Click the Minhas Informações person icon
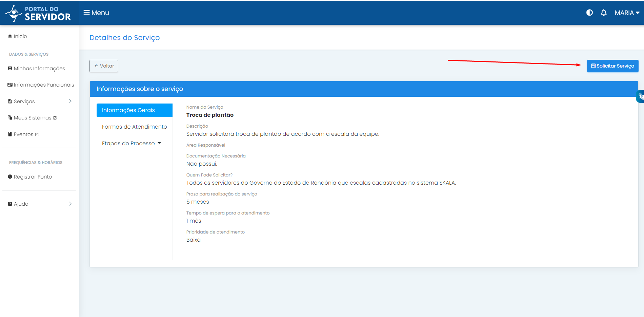Image resolution: width=644 pixels, height=317 pixels. (10, 68)
